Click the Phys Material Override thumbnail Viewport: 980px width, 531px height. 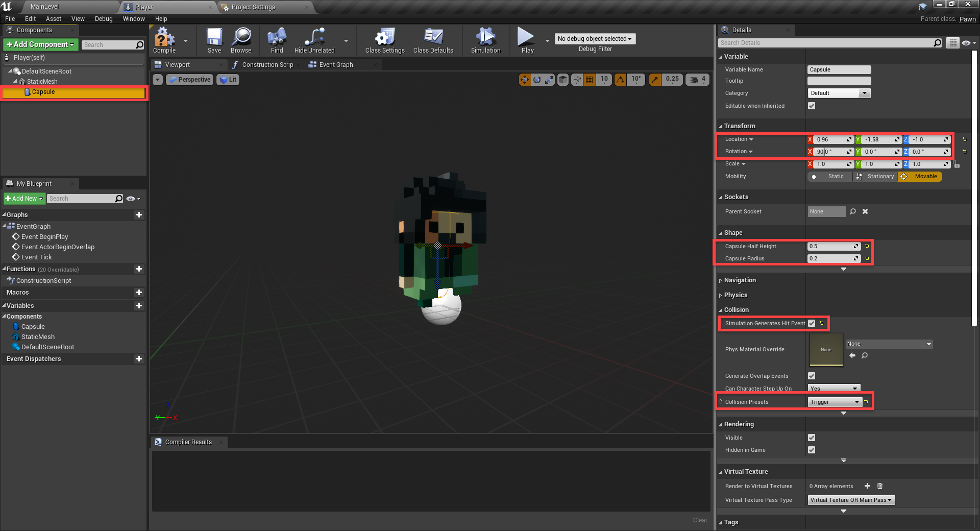[x=826, y=350]
